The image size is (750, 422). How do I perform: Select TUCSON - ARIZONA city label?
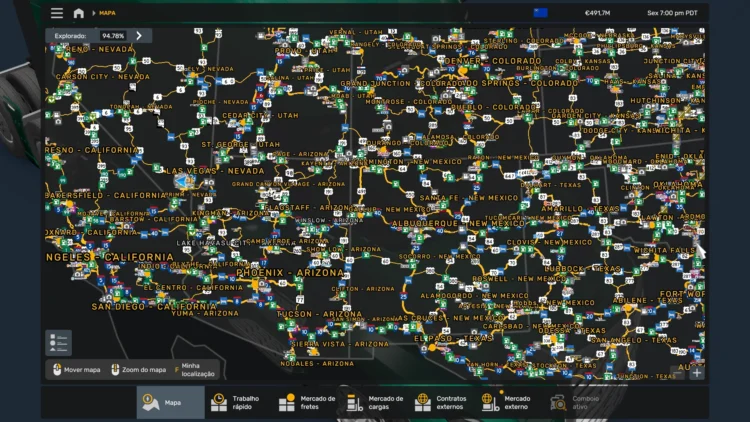tap(319, 314)
